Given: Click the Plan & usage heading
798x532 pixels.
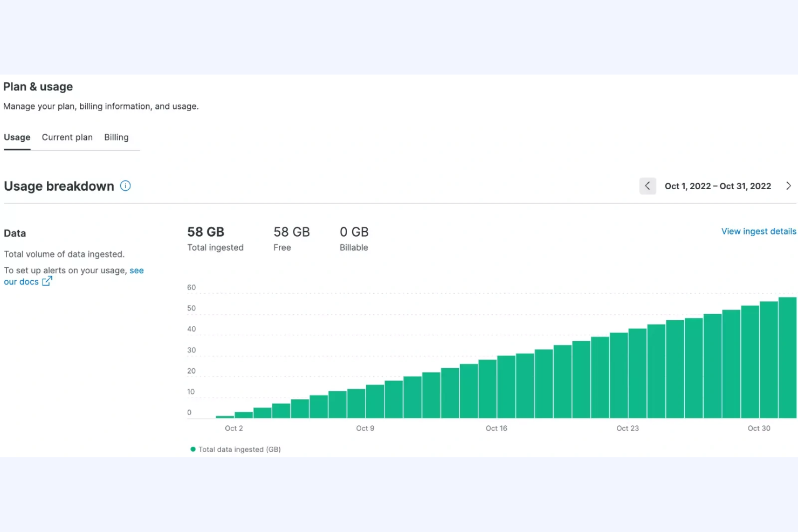Looking at the screenshot, I should pos(38,86).
